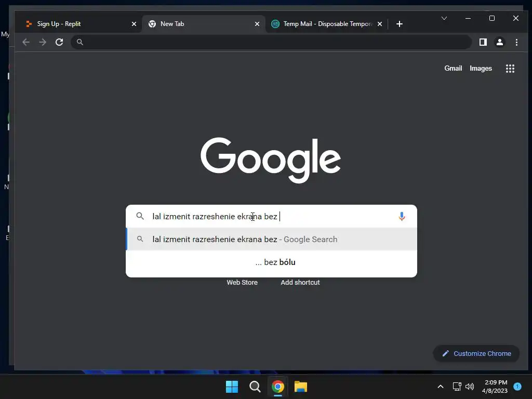
Task: Close the Sign Up - Replit tab
Action: (x=134, y=24)
